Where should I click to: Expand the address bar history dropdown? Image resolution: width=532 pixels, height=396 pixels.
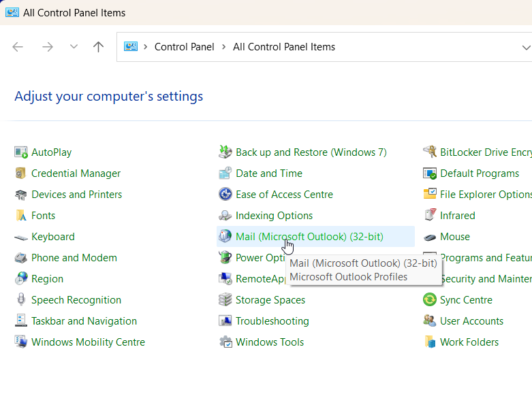(x=525, y=47)
